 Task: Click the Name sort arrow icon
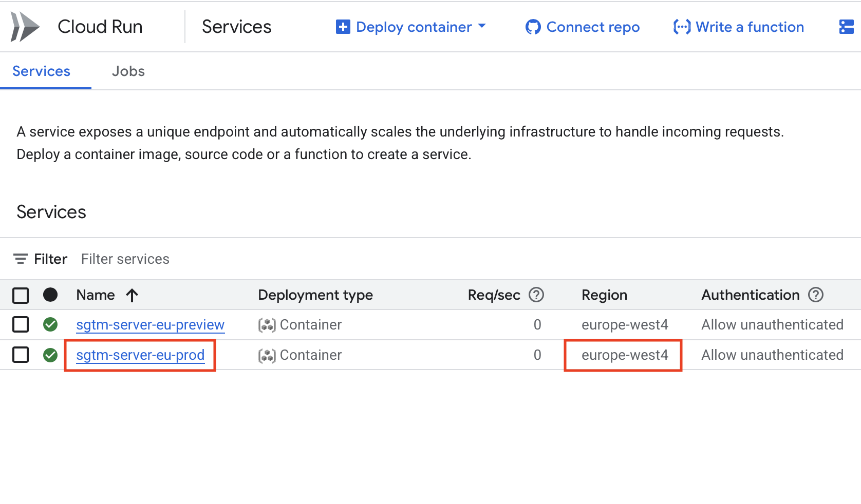click(x=132, y=295)
